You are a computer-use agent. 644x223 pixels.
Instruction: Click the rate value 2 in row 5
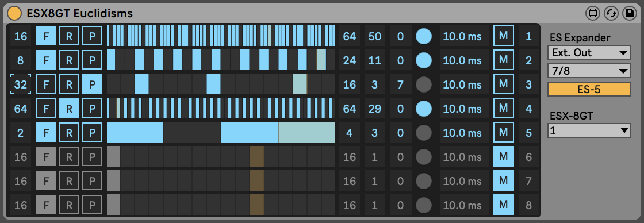21,133
